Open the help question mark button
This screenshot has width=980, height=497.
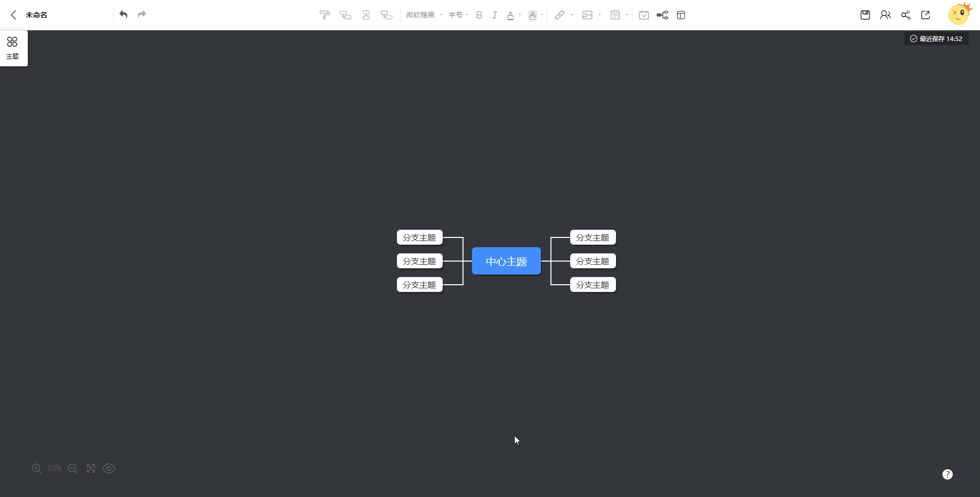tap(947, 474)
